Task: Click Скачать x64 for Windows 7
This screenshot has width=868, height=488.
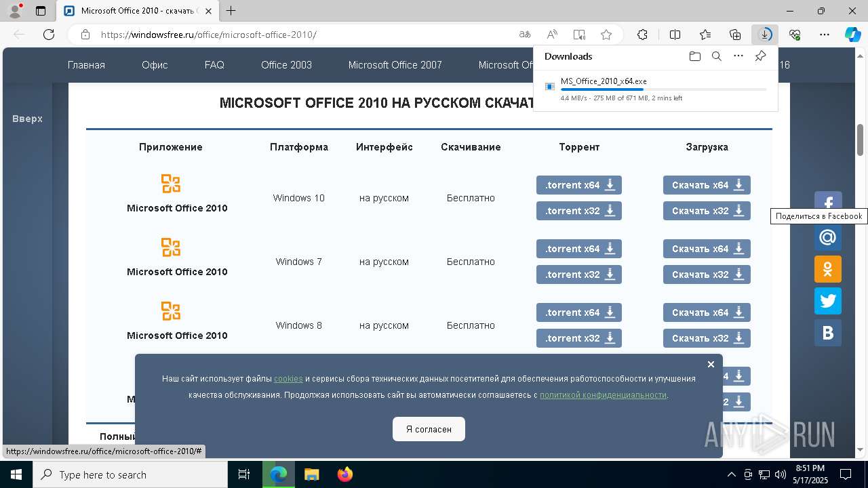Action: pos(707,249)
